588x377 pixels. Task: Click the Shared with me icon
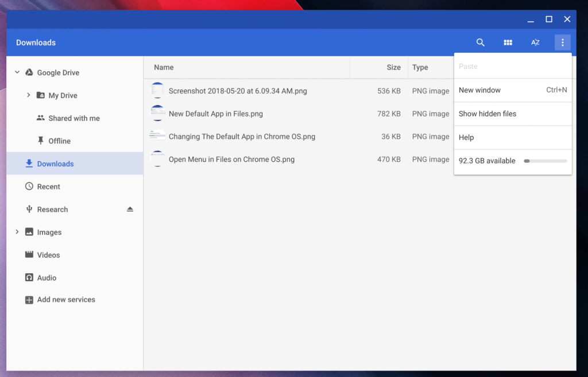click(x=40, y=118)
